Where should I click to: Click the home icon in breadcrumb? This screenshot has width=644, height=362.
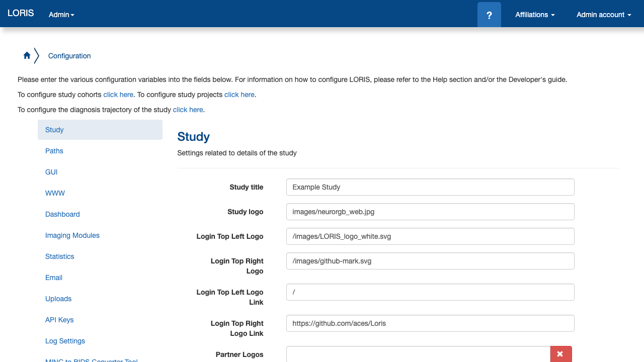point(27,56)
